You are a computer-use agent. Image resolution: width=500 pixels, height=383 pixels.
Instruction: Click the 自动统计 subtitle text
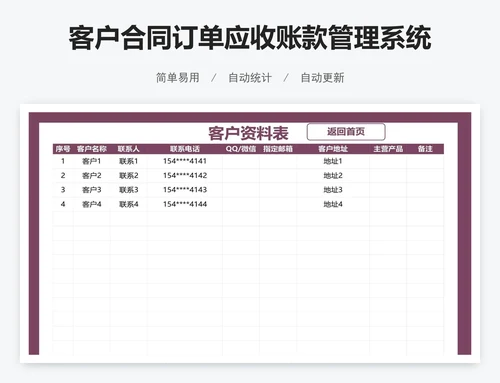(250, 78)
